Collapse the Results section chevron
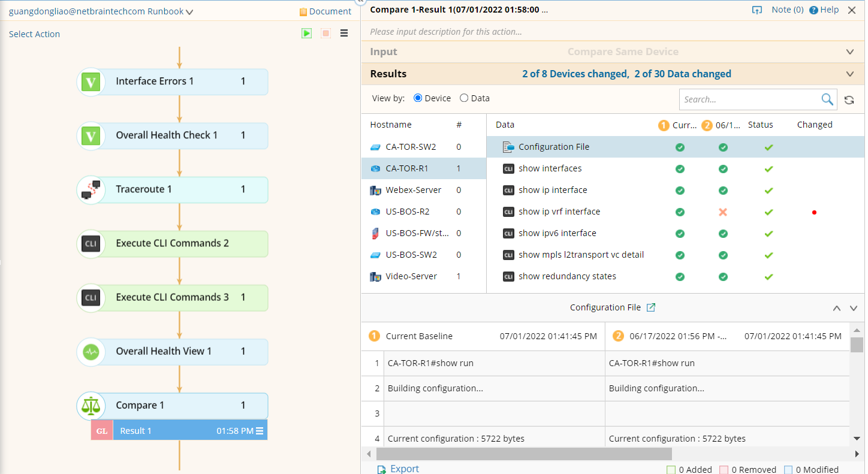 (849, 74)
